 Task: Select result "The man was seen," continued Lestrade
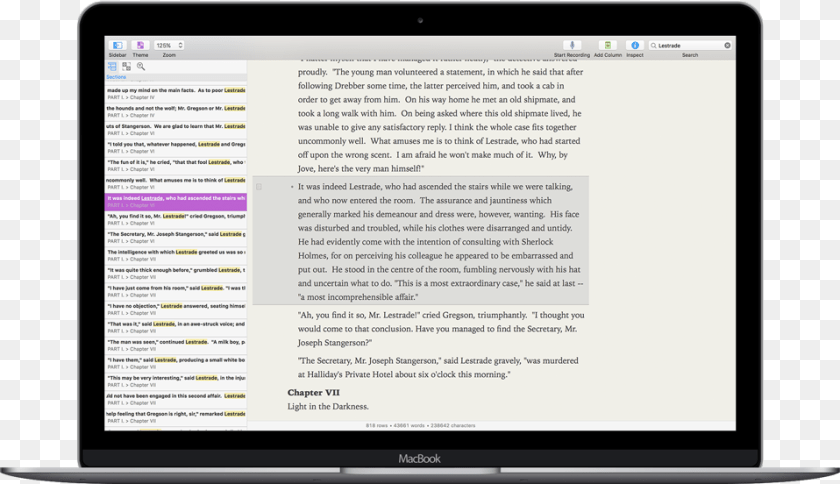pos(176,345)
